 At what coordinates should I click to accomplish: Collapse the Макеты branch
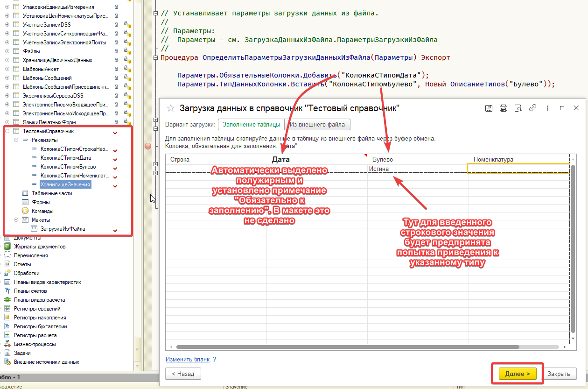tap(16, 220)
